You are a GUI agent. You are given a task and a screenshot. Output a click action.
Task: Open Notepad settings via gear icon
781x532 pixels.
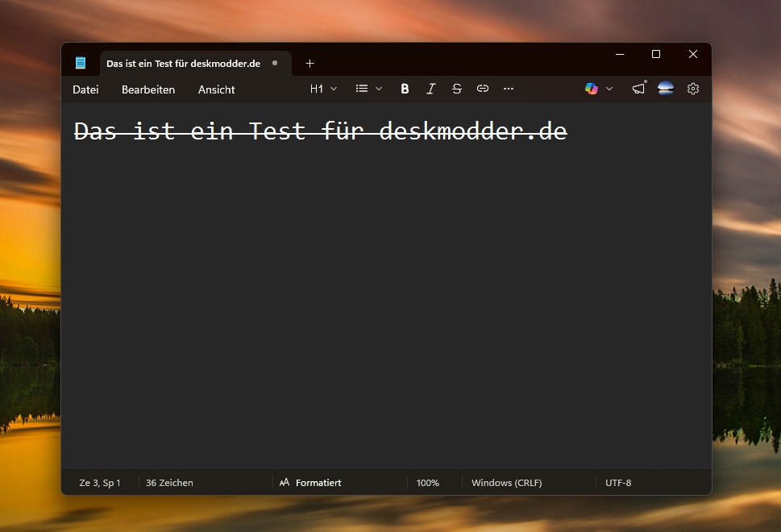point(693,89)
